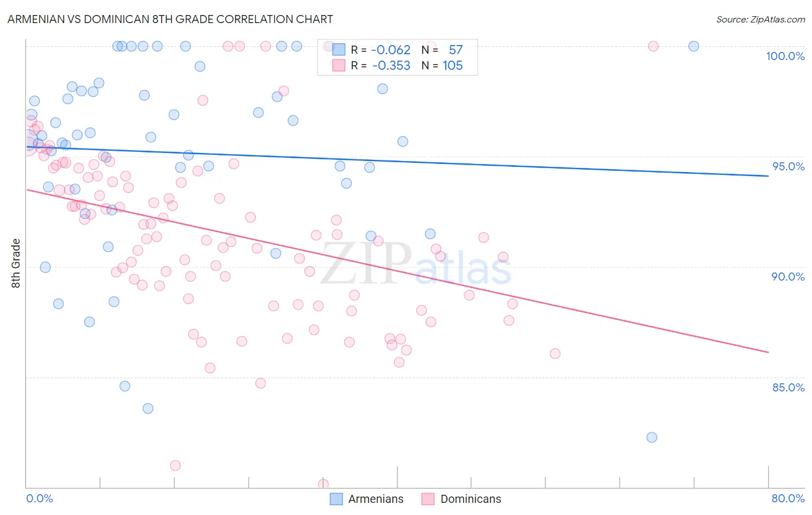Click the Dominicans pink legend swatch

(428, 499)
